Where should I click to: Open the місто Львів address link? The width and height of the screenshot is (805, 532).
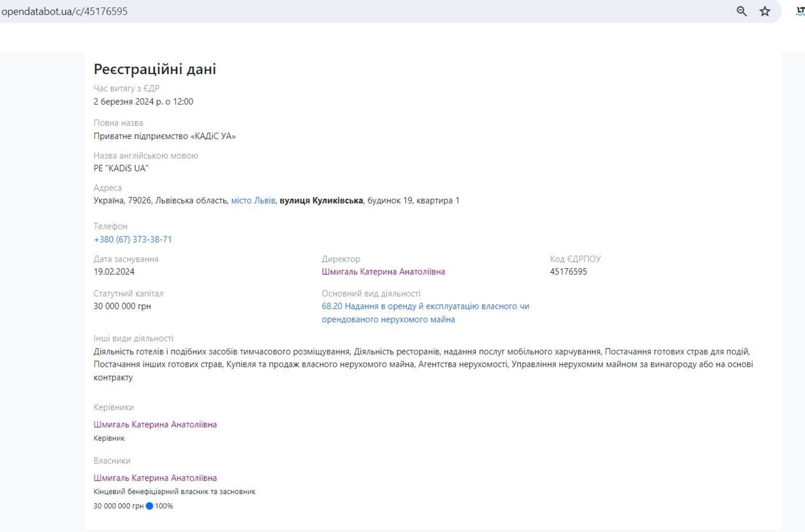[x=253, y=200]
